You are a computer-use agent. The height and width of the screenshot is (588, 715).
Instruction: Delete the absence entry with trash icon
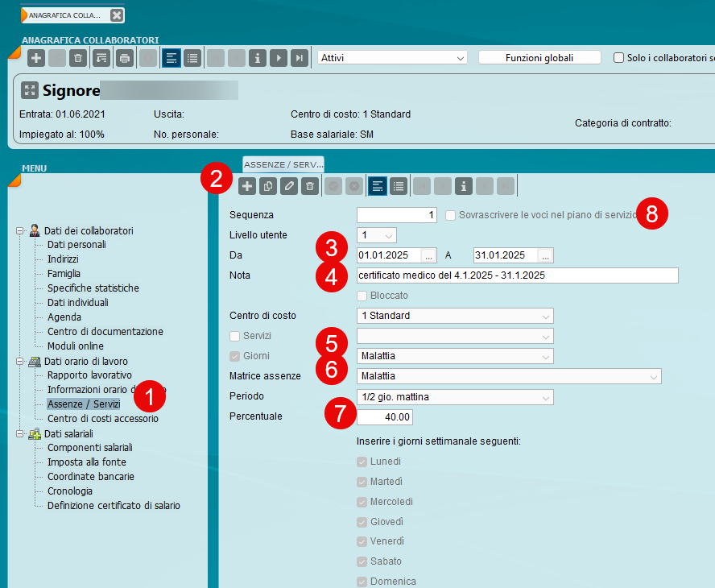tap(310, 187)
